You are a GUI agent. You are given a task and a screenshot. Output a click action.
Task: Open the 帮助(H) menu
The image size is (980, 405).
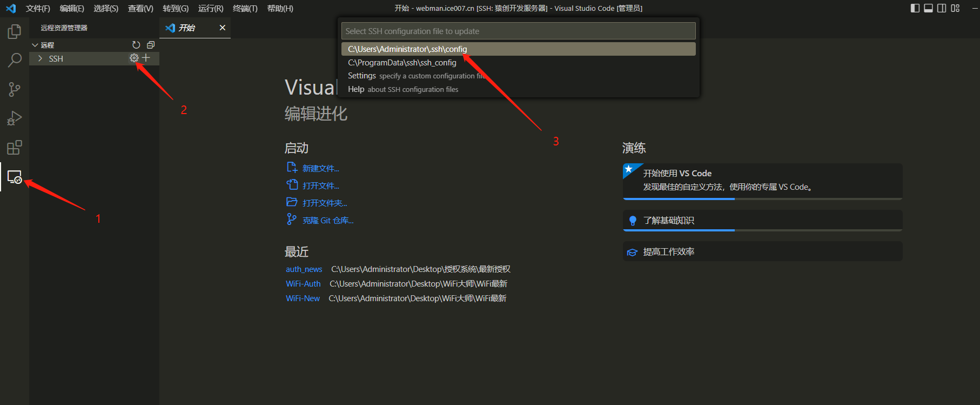(280, 8)
